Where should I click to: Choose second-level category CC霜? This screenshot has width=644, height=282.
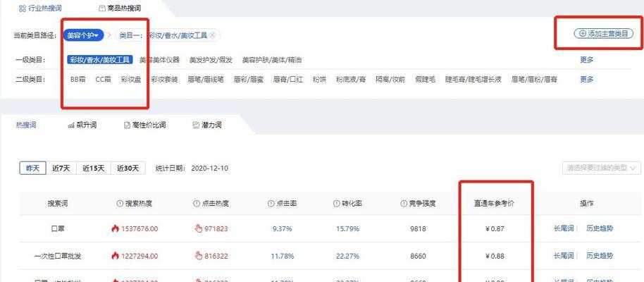103,80
